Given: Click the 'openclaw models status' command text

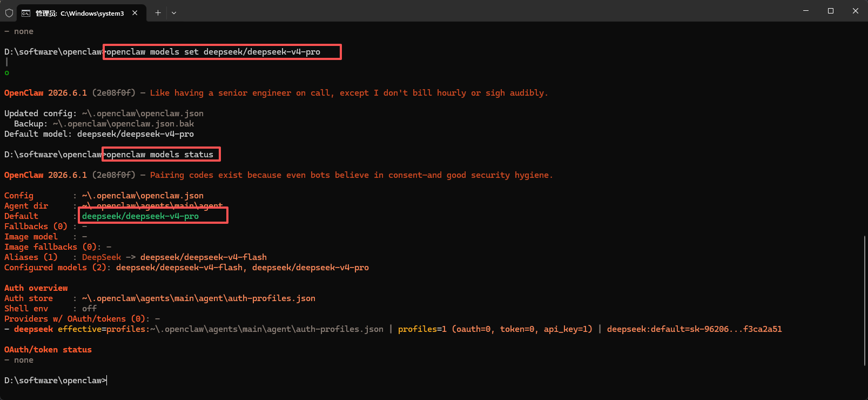Looking at the screenshot, I should click(159, 155).
